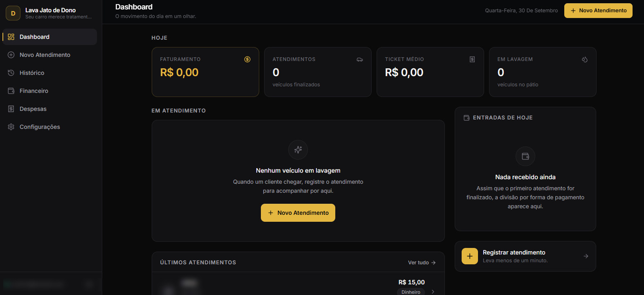Image resolution: width=644 pixels, height=295 pixels.
Task: Click the Lava Jato de Dono title
Action: [x=51, y=10]
